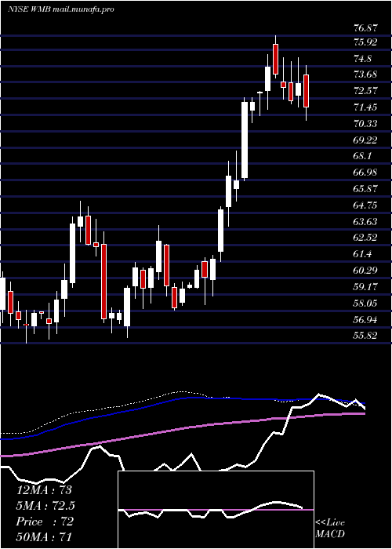Click the tall white candle rising to 72
Image resolution: width=392 pixels, height=549 pixels.
245,140
